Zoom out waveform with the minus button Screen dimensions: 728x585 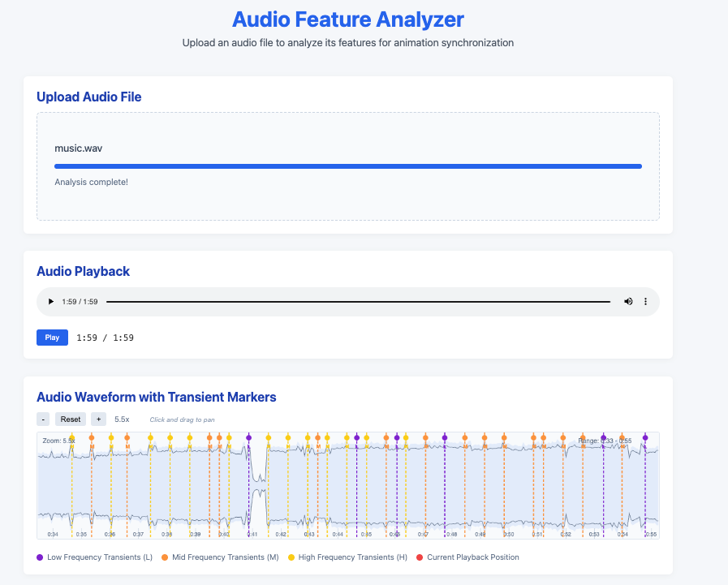tap(43, 419)
